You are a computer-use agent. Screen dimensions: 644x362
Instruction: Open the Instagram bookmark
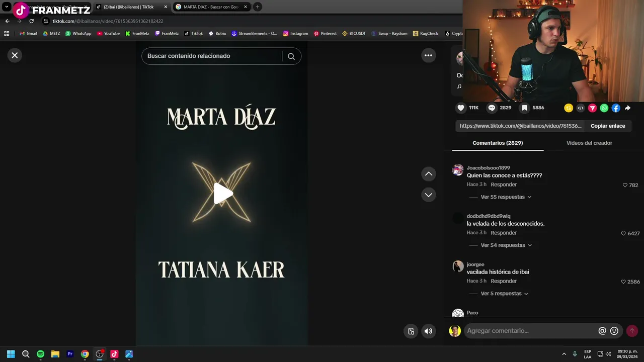pos(295,34)
